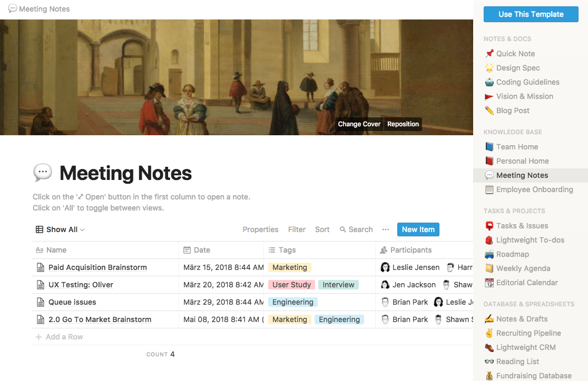Click the money bag icon for Fundraising Database

click(489, 376)
